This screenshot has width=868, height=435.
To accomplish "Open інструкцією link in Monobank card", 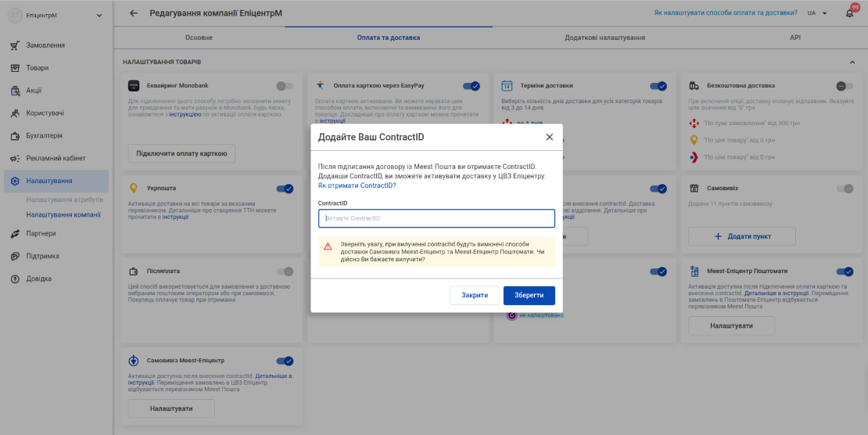I will [x=185, y=114].
